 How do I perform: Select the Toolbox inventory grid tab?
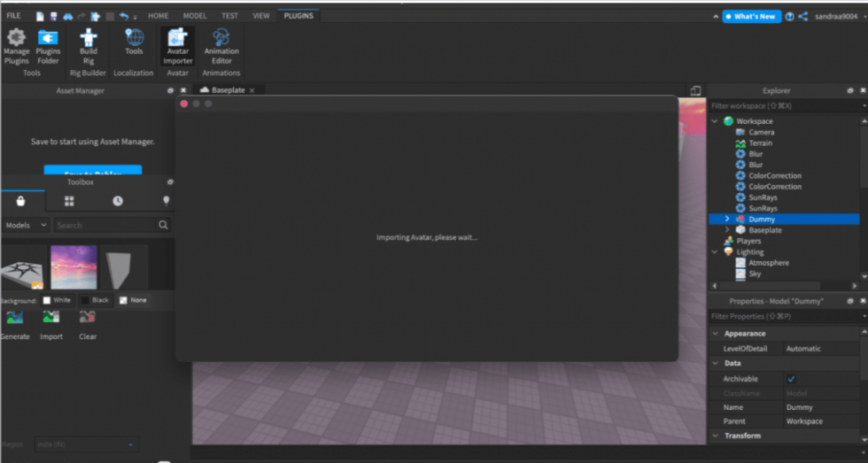[69, 201]
